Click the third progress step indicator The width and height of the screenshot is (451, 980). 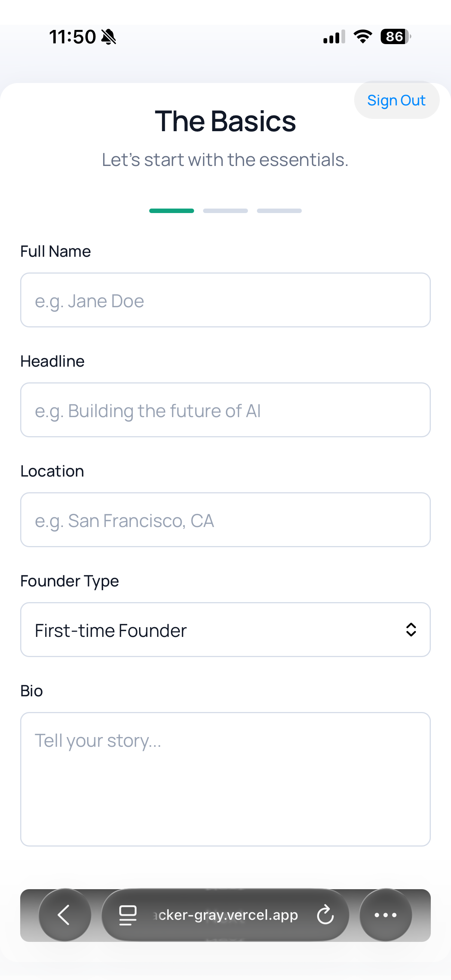coord(279,211)
